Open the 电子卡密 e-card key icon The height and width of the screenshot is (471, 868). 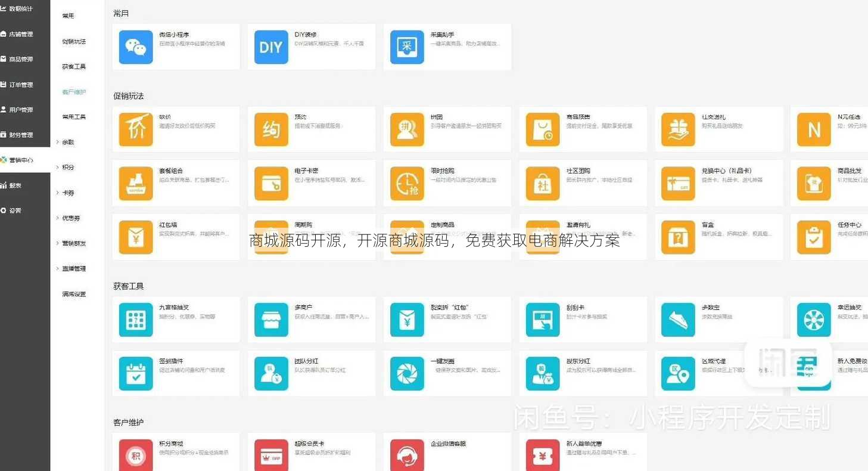click(271, 183)
